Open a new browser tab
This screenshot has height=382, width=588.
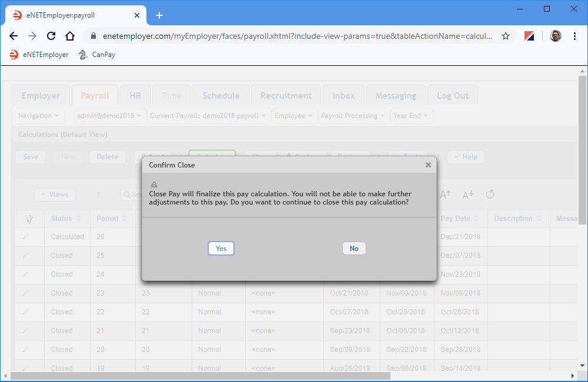pyautogui.click(x=159, y=15)
